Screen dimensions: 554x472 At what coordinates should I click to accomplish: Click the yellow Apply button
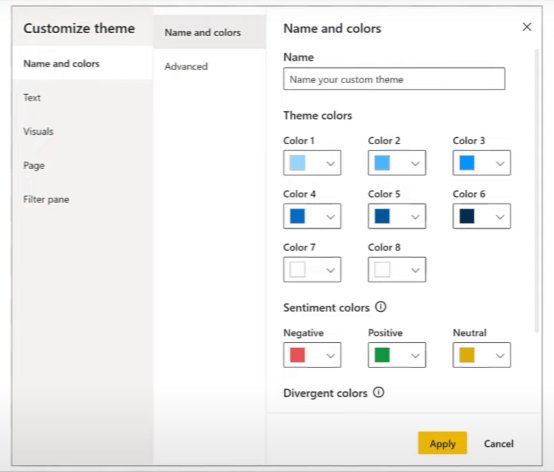tap(442, 443)
